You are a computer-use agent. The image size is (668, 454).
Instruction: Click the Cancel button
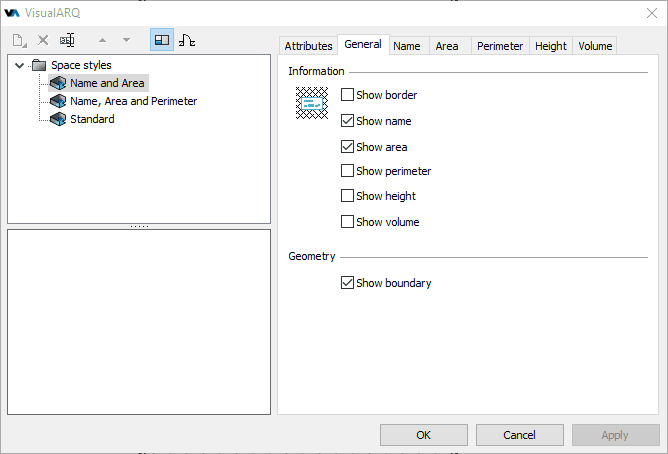click(x=519, y=435)
